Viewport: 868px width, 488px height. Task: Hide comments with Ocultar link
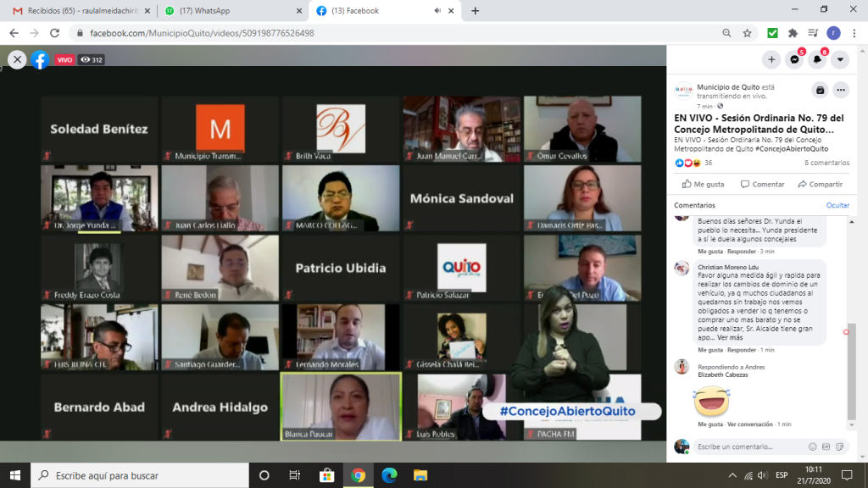coord(837,205)
